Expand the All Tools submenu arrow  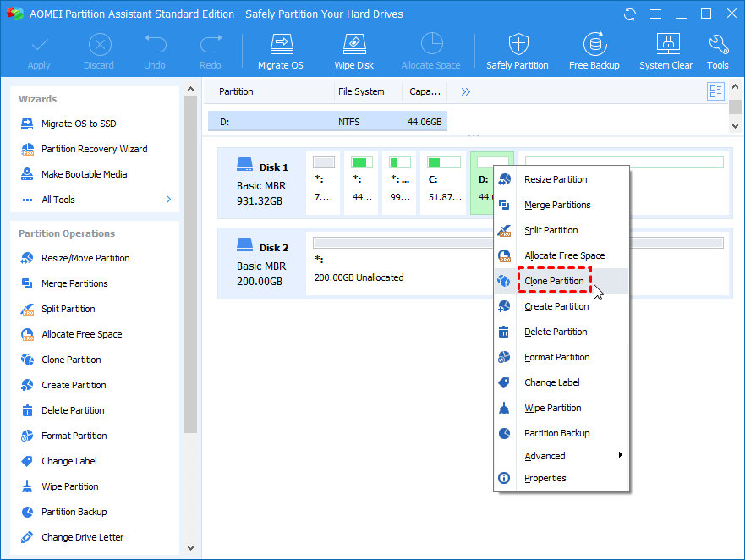pos(168,200)
